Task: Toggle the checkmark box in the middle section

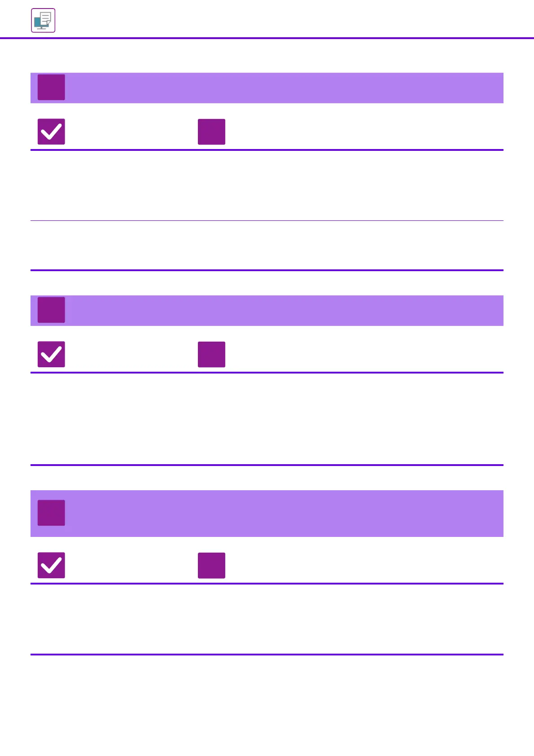Action: (51, 354)
